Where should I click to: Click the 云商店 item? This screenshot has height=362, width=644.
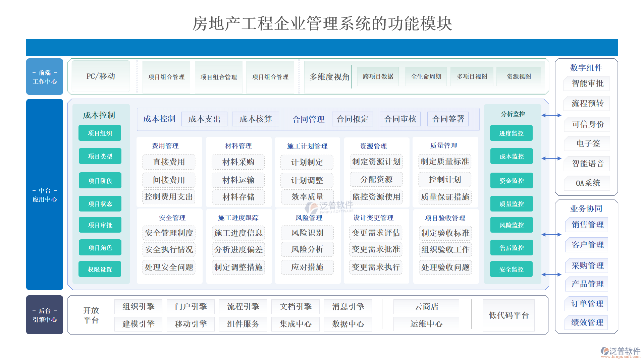426,306
